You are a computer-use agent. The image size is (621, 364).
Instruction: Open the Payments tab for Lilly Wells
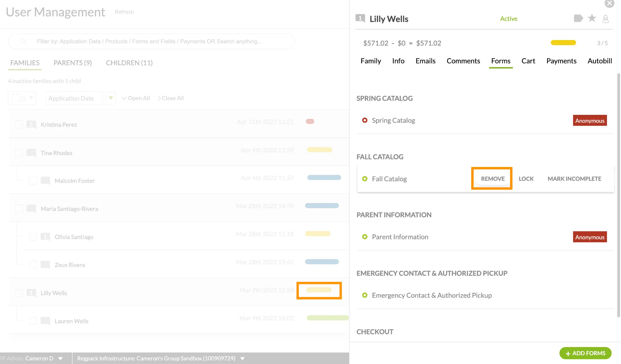561,61
